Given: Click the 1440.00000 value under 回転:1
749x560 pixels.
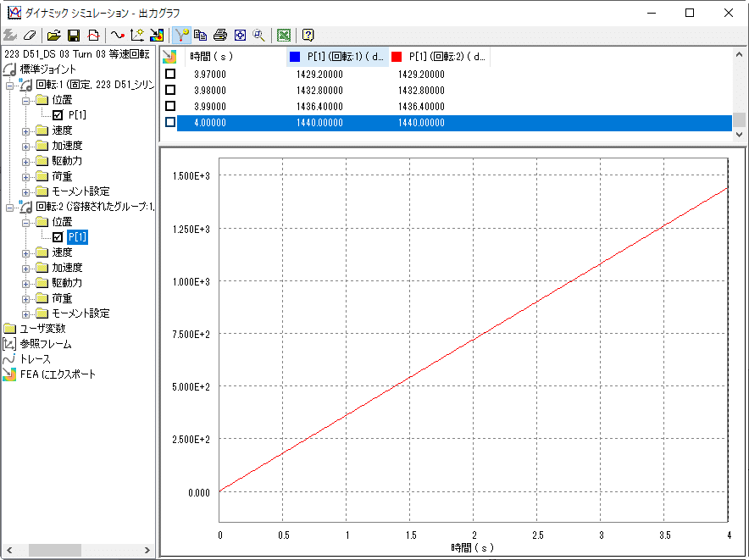Looking at the screenshot, I should pos(319,123).
